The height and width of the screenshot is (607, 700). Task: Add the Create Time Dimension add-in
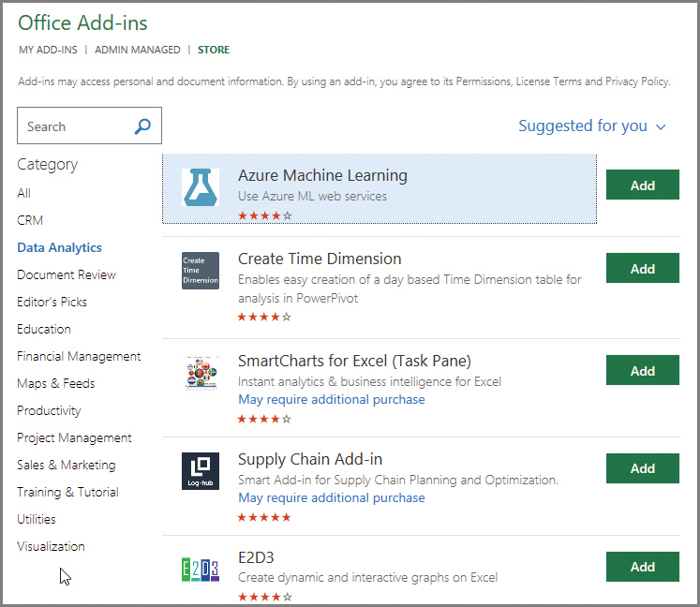pyautogui.click(x=642, y=269)
